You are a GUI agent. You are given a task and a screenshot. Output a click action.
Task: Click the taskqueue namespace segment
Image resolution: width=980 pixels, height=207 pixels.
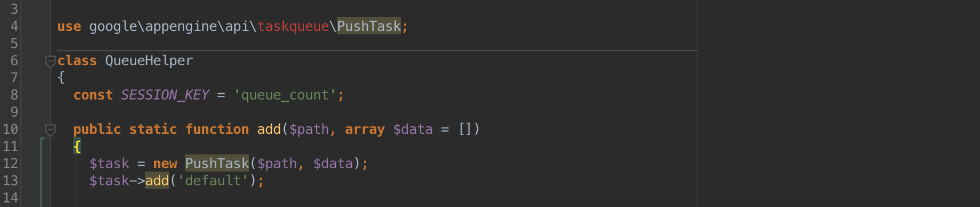[293, 26]
